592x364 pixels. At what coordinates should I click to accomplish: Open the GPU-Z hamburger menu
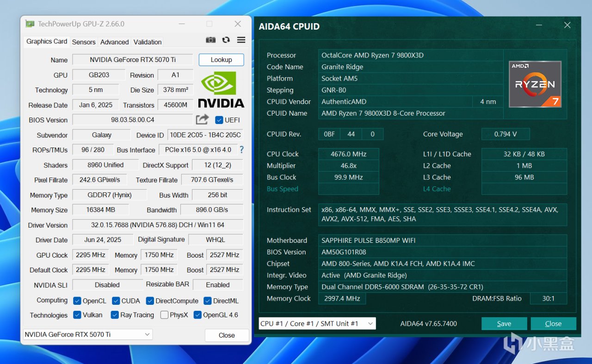coord(241,40)
